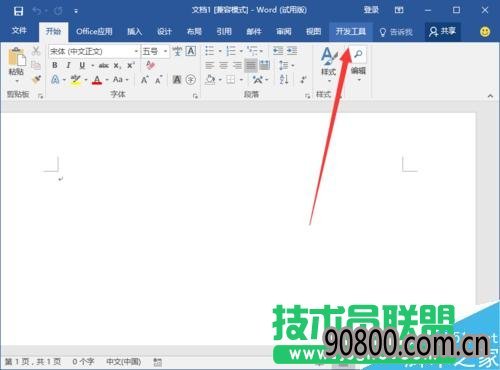This screenshot has height=370, width=500.
Task: Select the Format Painter brush
Action: tap(36, 79)
